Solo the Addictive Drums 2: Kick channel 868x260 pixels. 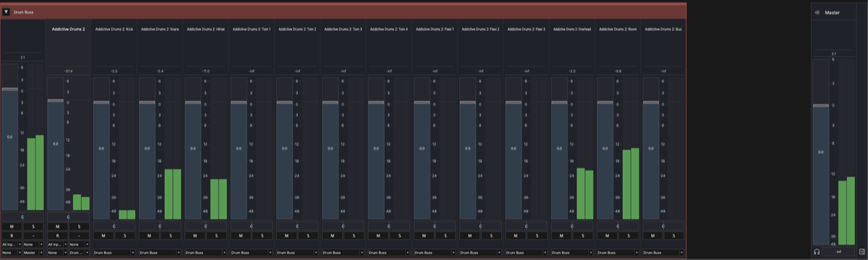pos(126,235)
